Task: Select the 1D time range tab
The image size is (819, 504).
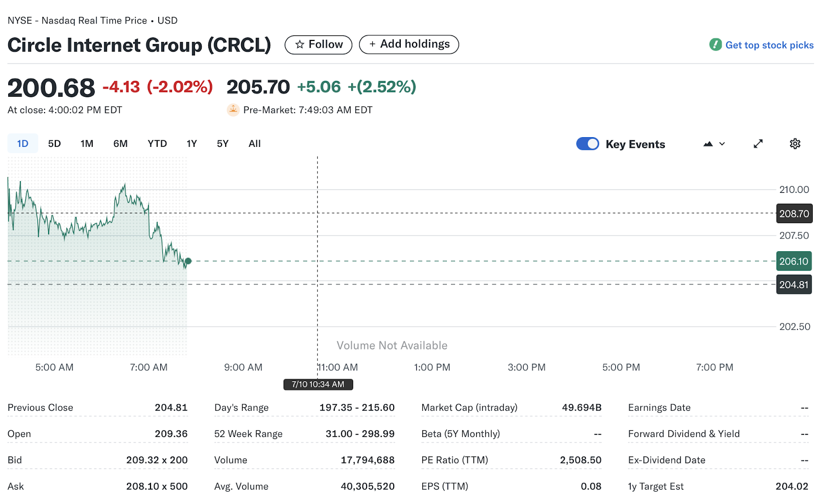Action: tap(23, 144)
